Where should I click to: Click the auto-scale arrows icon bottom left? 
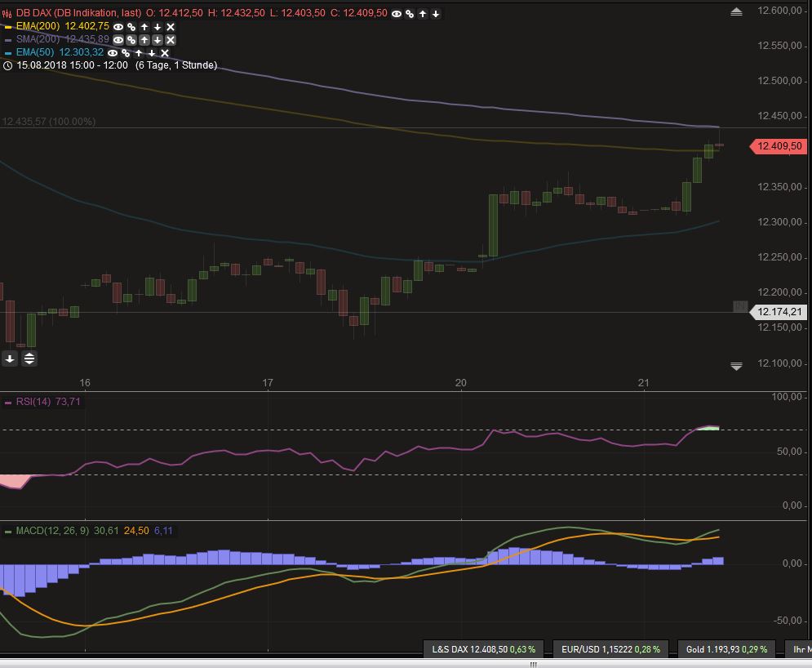coord(29,358)
